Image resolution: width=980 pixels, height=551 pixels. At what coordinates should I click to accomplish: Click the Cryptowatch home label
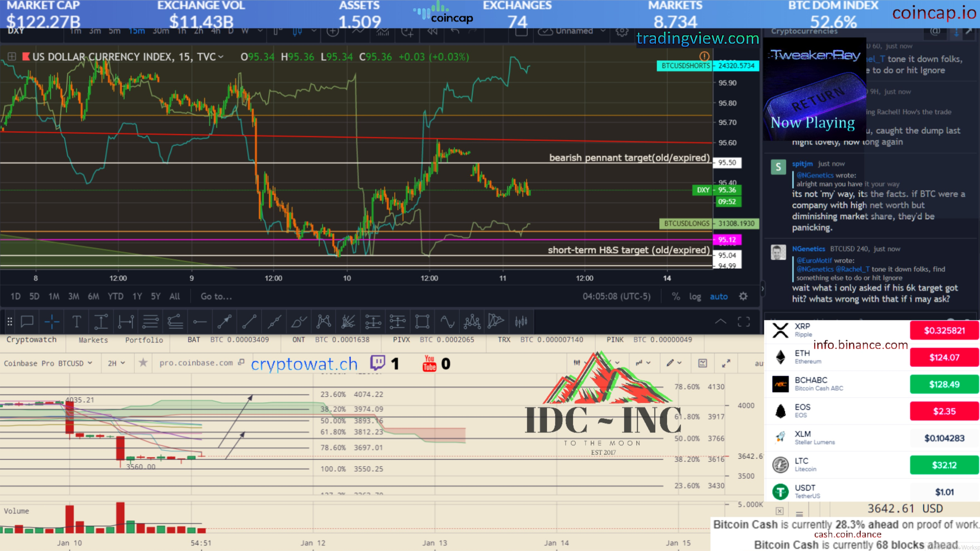click(x=32, y=339)
